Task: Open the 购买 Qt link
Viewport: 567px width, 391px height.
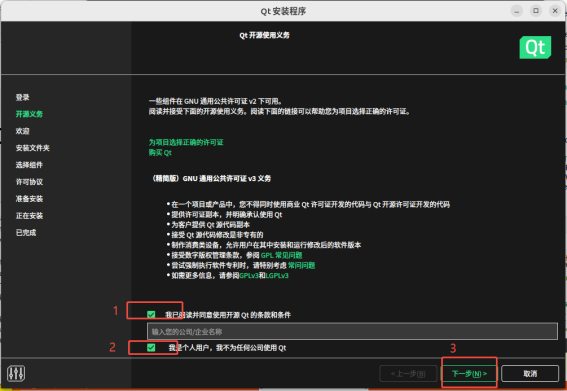Action: (160, 153)
